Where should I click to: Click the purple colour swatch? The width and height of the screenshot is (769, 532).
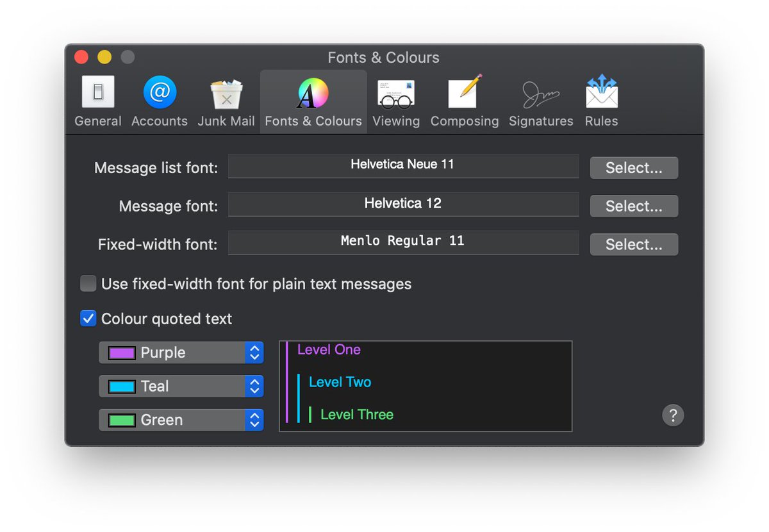pyautogui.click(x=122, y=353)
